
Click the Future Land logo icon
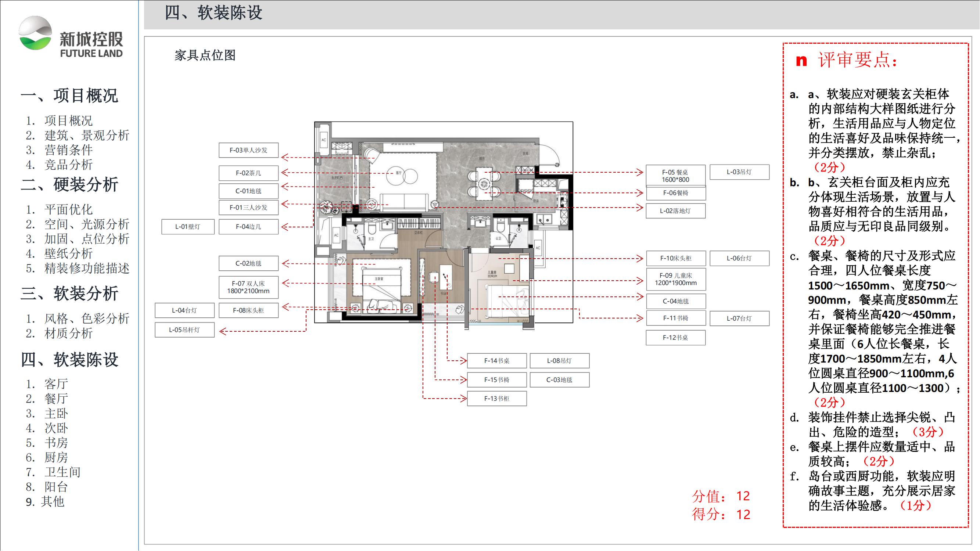click(35, 33)
